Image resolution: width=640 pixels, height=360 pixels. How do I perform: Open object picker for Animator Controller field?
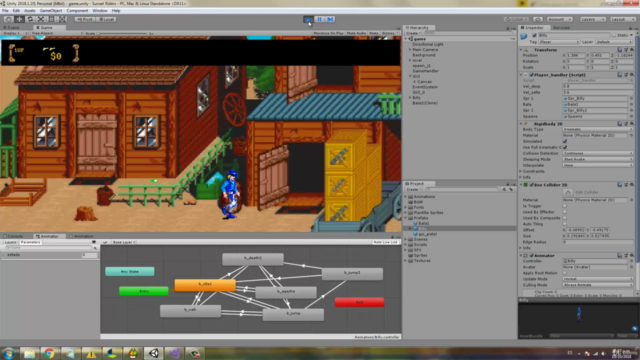point(631,261)
